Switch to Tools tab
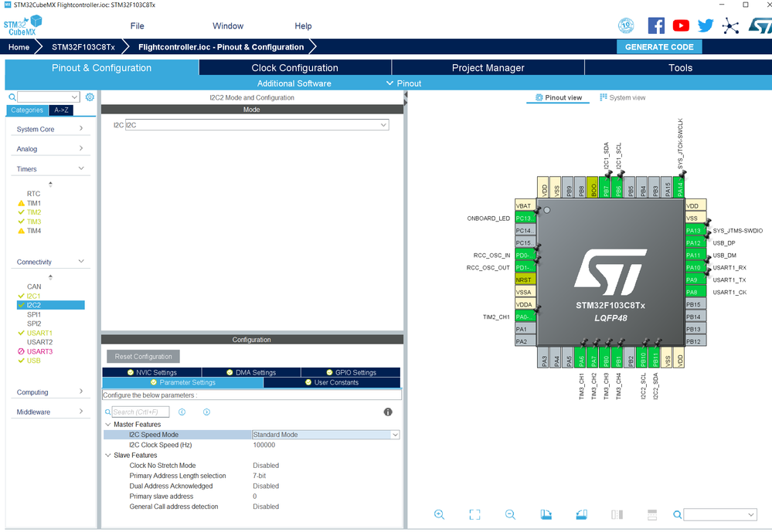Viewport: 772px width, 532px height. (x=680, y=67)
